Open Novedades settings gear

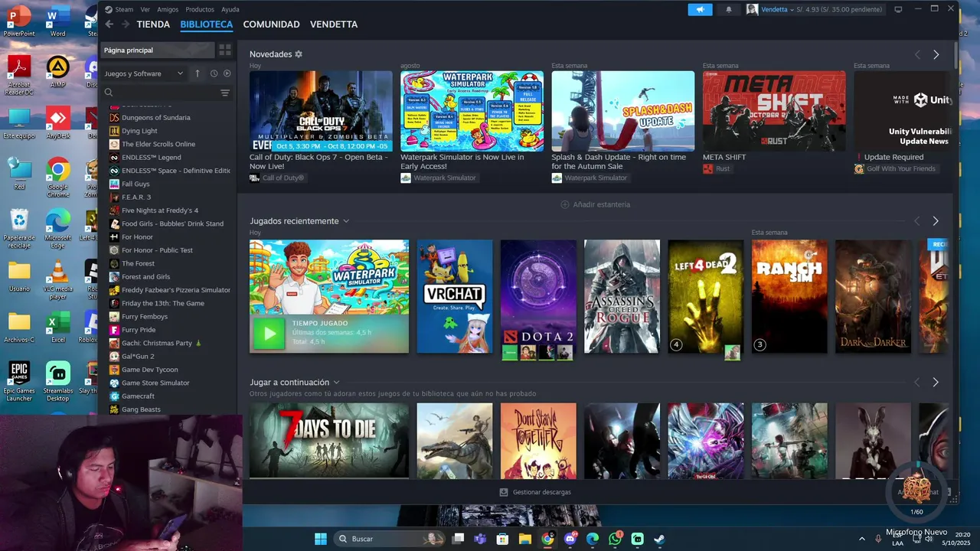click(299, 54)
